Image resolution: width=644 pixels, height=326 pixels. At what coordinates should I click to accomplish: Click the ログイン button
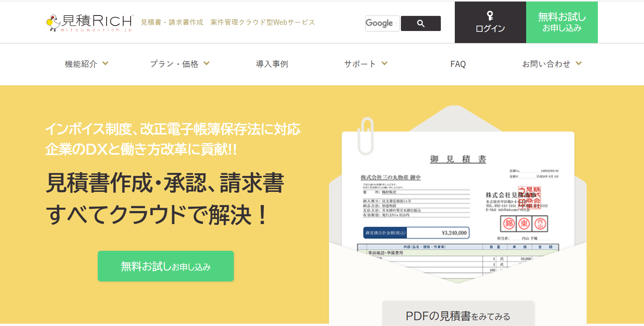click(x=490, y=22)
